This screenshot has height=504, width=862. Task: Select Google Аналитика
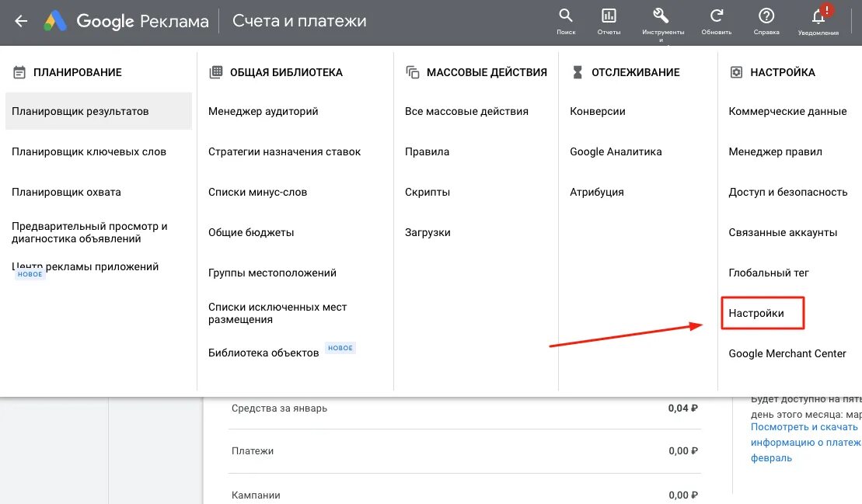point(615,152)
